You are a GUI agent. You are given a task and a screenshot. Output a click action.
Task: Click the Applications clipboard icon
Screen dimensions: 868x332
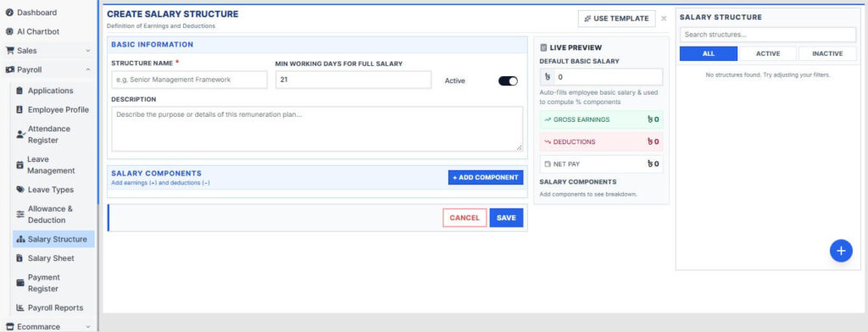click(x=20, y=91)
